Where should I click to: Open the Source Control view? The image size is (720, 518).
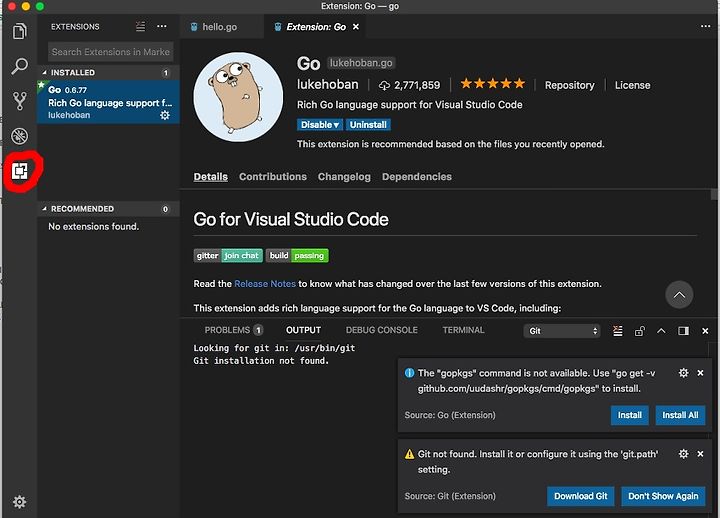[19, 101]
